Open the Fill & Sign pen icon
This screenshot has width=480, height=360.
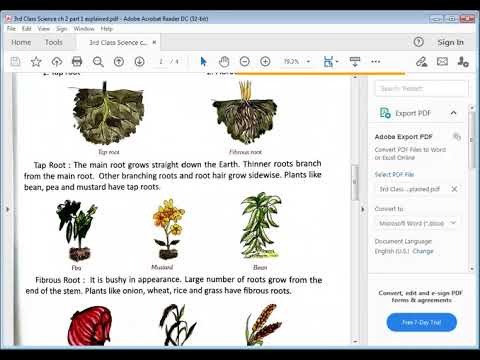click(422, 62)
